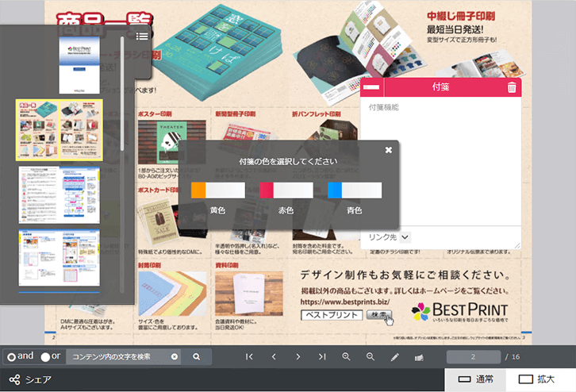Click the search magnifier button
576x392 pixels.
196,356
